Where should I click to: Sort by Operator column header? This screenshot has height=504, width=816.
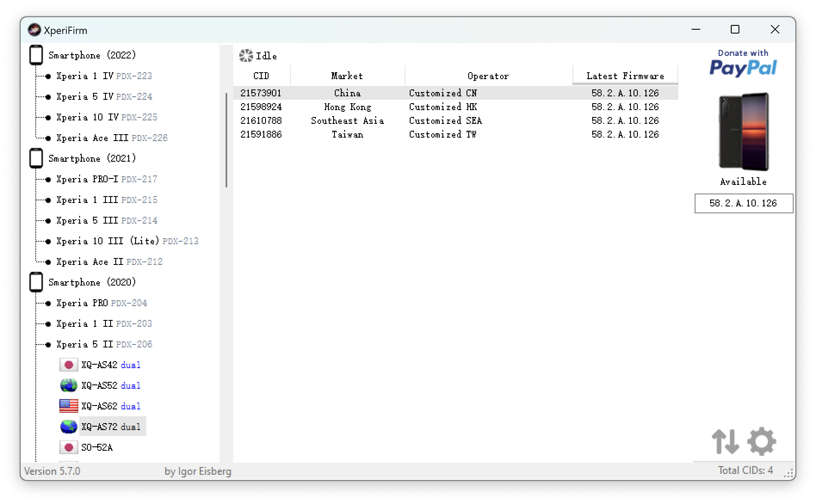(x=488, y=76)
